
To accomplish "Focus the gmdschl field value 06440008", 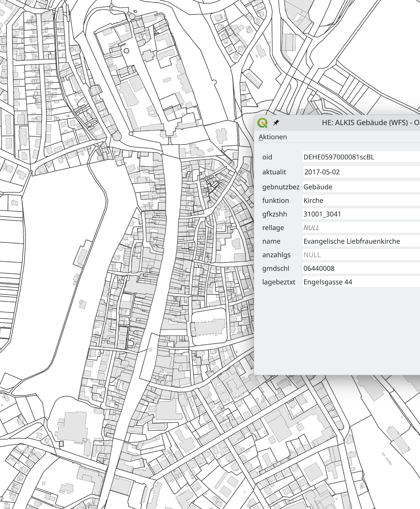I will (x=319, y=268).
